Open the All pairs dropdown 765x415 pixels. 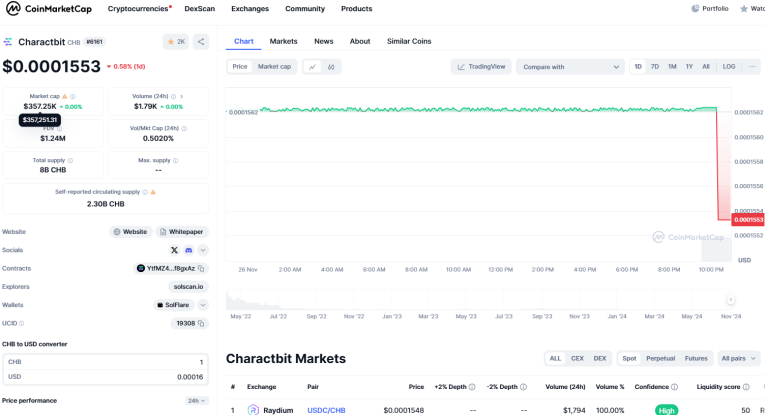pos(738,358)
